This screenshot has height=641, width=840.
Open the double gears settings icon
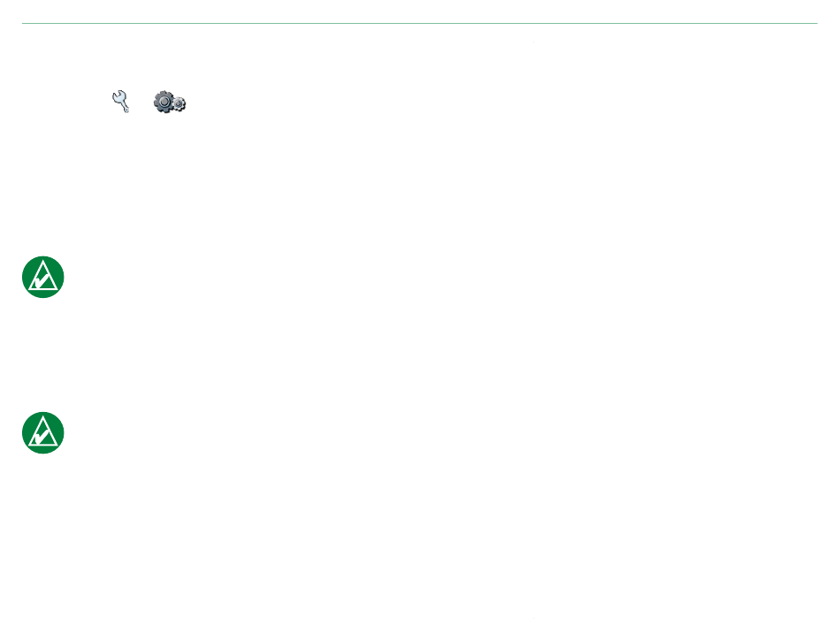pos(169,102)
